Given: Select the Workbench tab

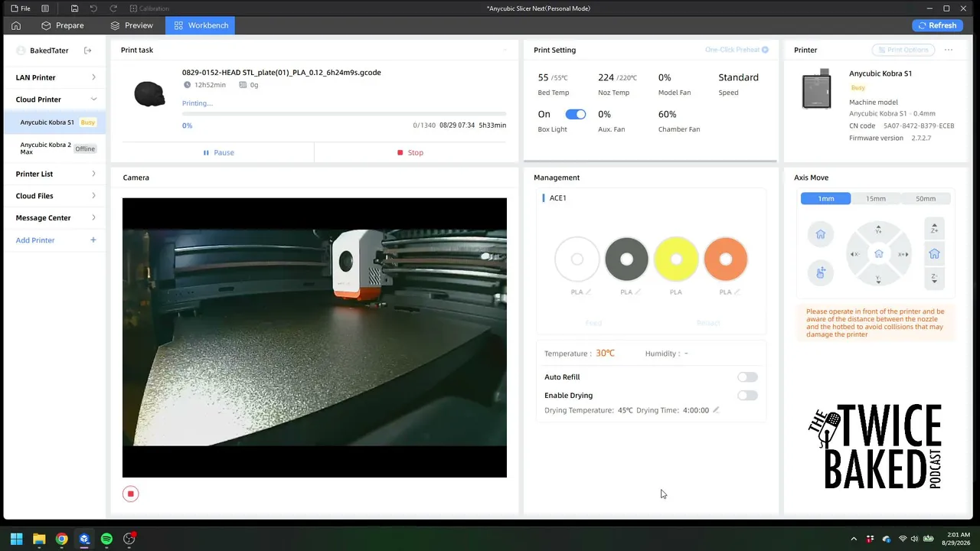Looking at the screenshot, I should coord(201,25).
